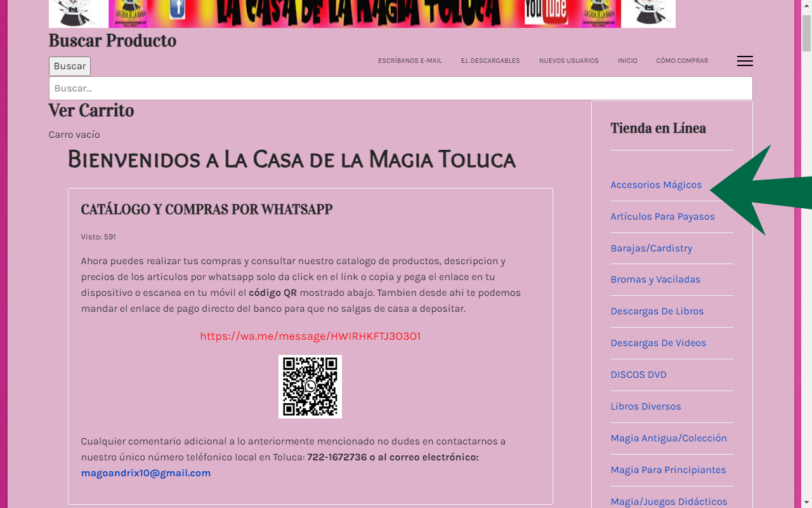
Task: Click the phone number 722-1672736
Action: click(337, 457)
